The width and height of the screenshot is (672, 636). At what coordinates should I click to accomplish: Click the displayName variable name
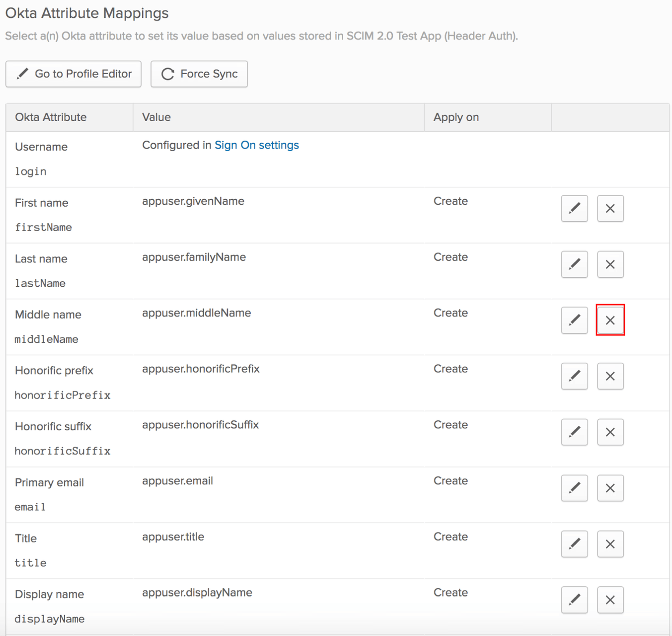click(x=50, y=620)
